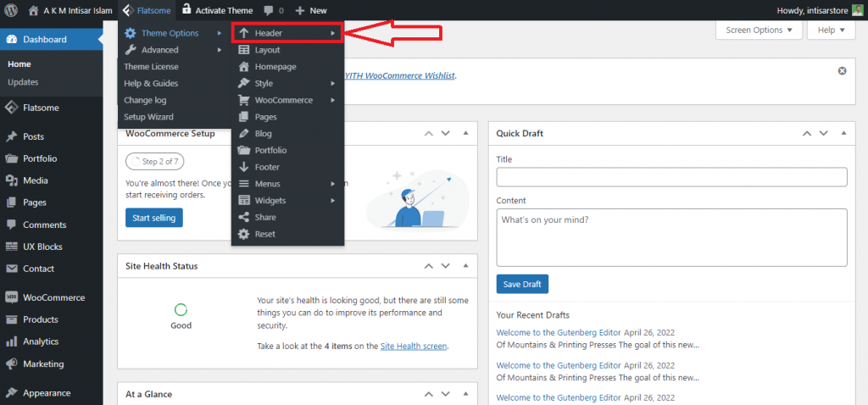Viewport: 868px width, 405px height.
Task: Click the Flatsome logo icon in admin bar
Action: [x=127, y=10]
